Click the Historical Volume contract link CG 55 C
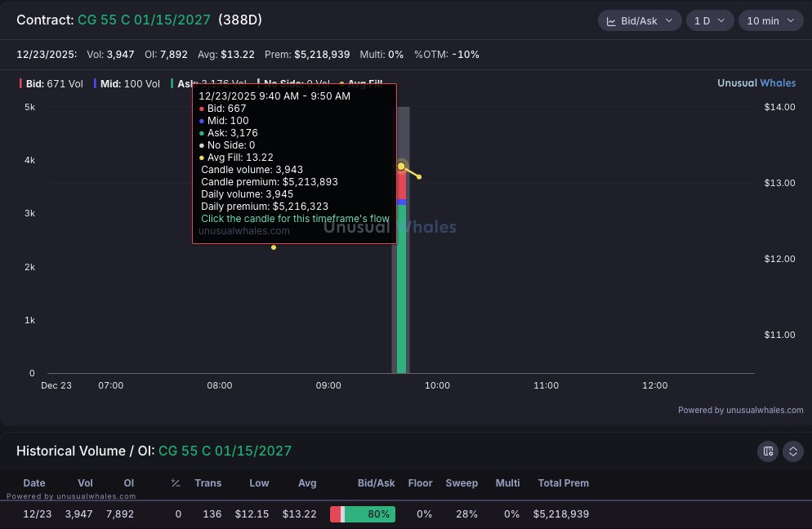The width and height of the screenshot is (812, 529). 225,451
